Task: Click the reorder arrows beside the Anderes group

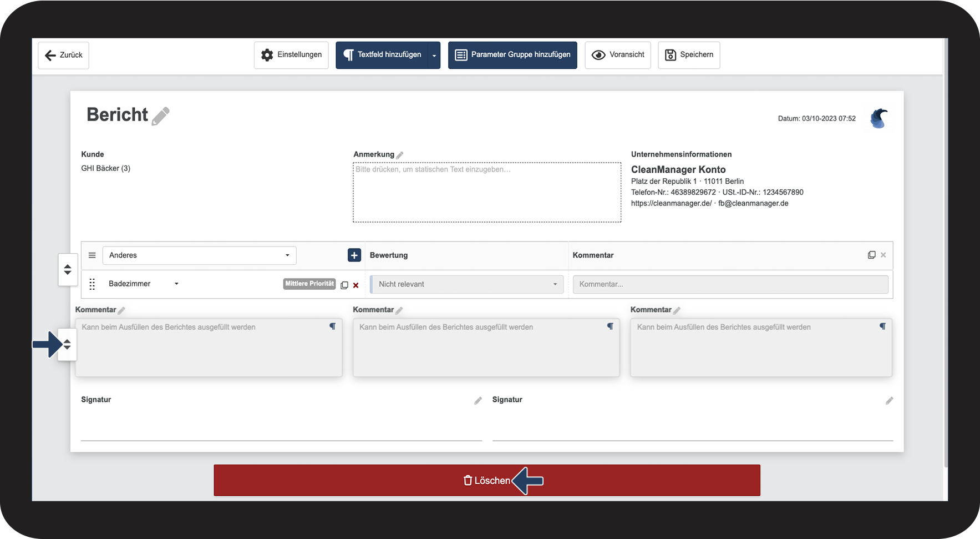Action: tap(68, 270)
